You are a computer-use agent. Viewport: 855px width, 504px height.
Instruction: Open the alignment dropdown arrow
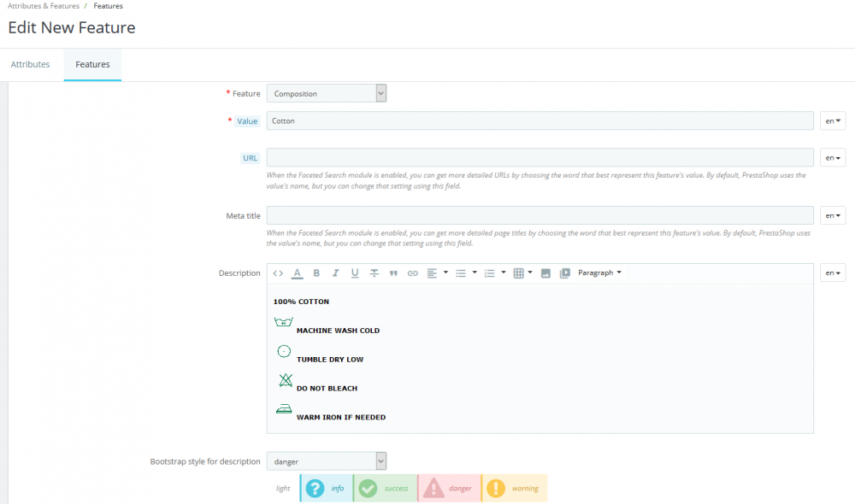pos(445,273)
